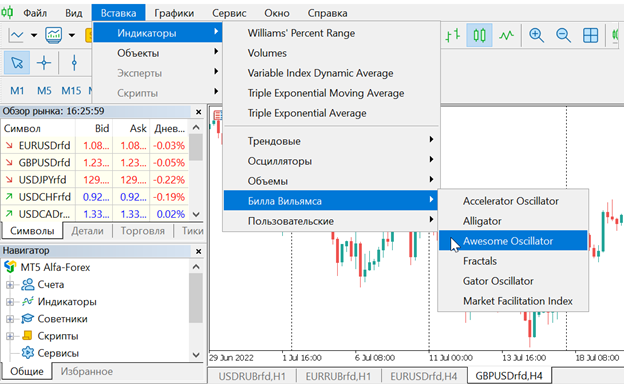Open the Графики menu

(x=174, y=13)
